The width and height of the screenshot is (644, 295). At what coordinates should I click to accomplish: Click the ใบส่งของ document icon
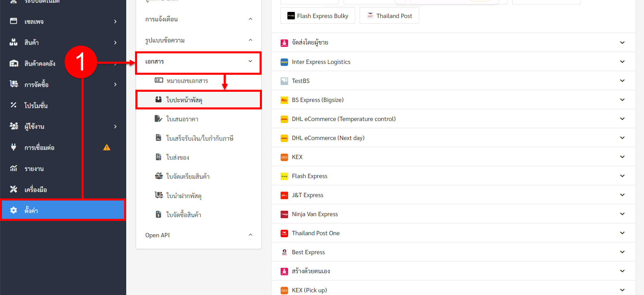coord(158,157)
